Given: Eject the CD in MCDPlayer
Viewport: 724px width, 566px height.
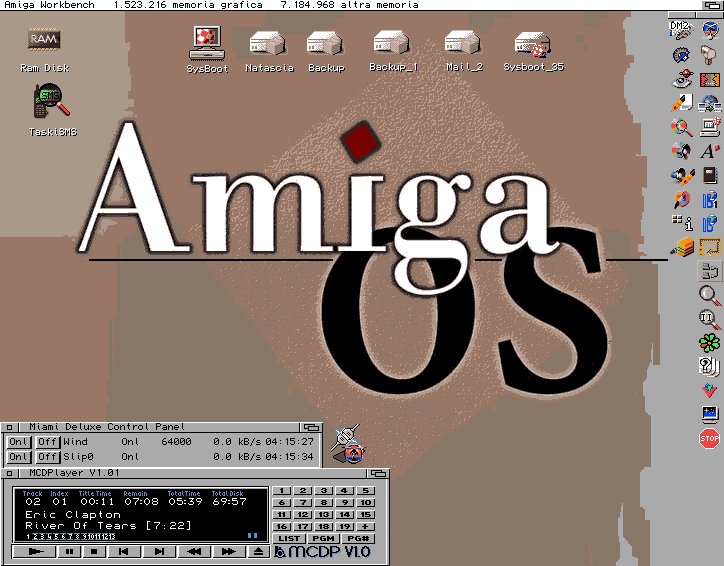Looking at the screenshot, I should [x=259, y=551].
